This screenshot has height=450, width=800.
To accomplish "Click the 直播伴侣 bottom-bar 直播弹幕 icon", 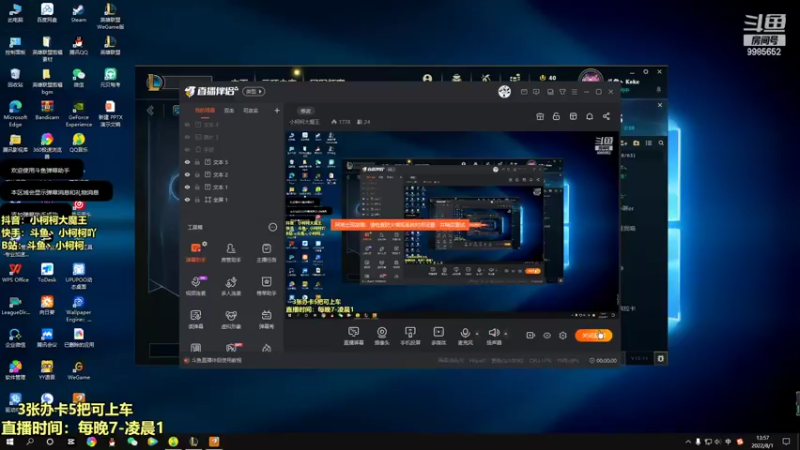I will (353, 336).
